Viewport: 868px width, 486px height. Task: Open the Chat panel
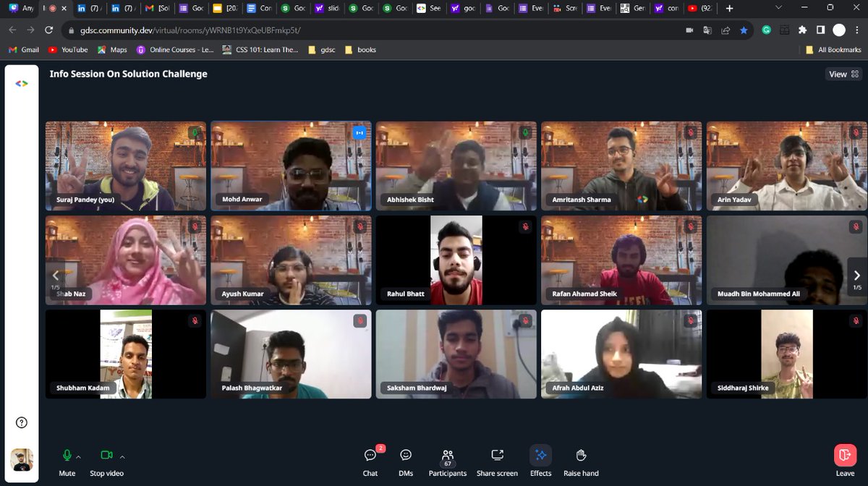coord(370,461)
